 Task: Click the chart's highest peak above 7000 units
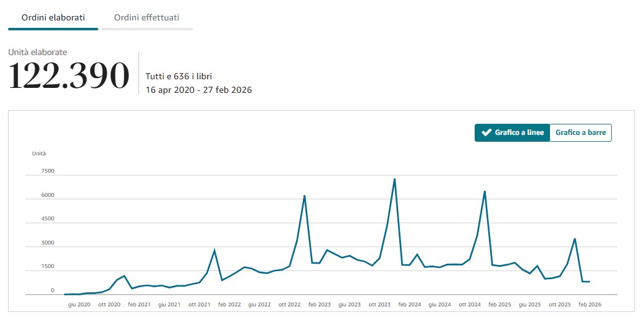(394, 179)
